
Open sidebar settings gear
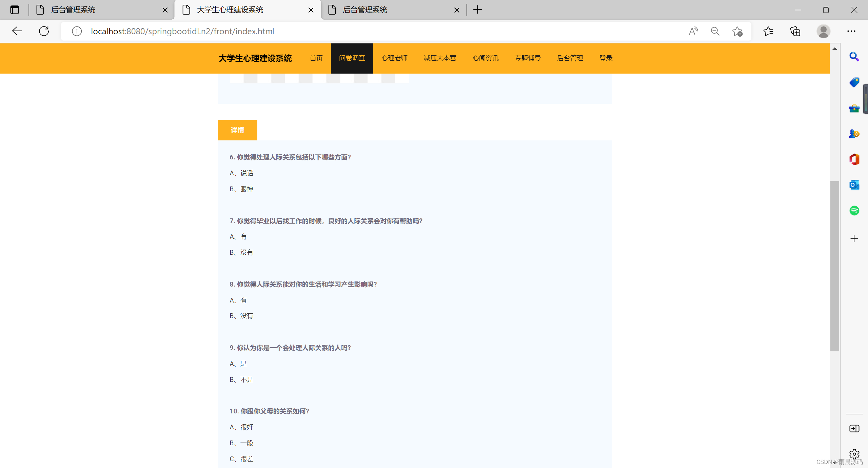[854, 454]
